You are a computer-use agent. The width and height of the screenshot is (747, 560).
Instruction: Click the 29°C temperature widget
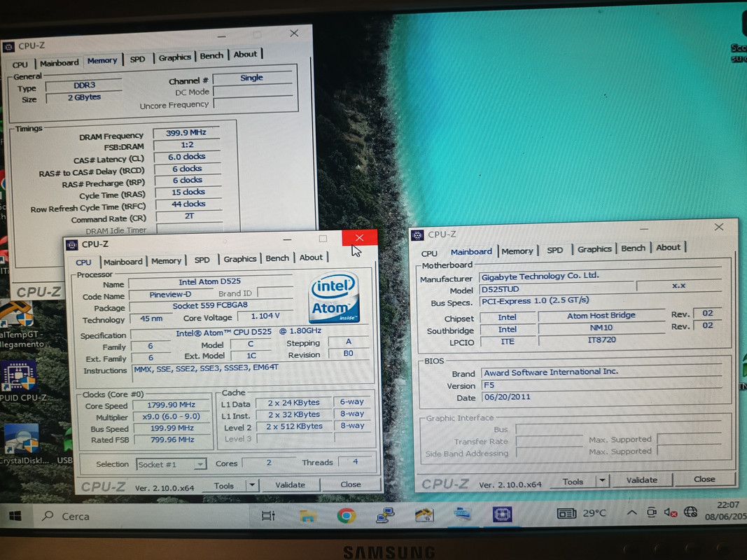pos(581,513)
